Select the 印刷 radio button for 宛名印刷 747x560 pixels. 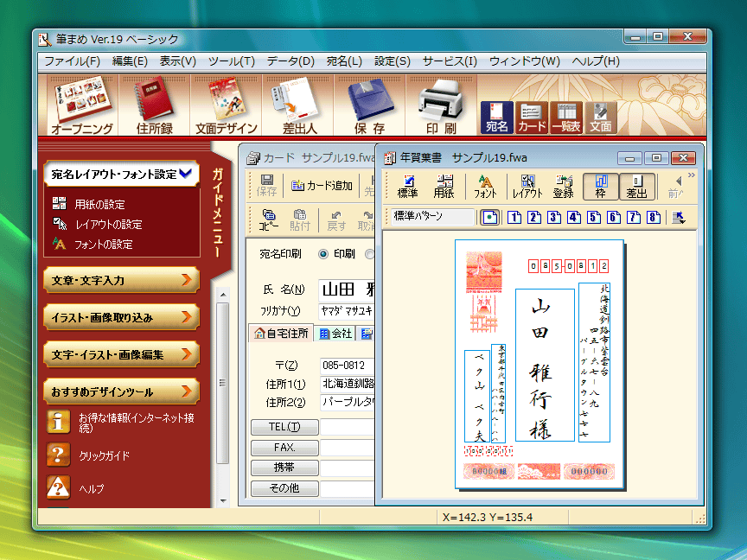pyautogui.click(x=323, y=254)
